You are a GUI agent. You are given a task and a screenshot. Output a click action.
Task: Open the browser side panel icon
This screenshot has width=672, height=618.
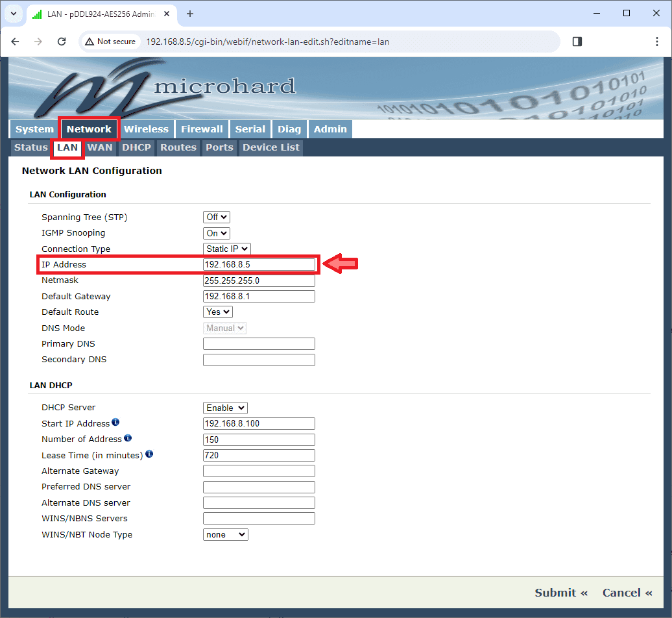click(x=577, y=42)
